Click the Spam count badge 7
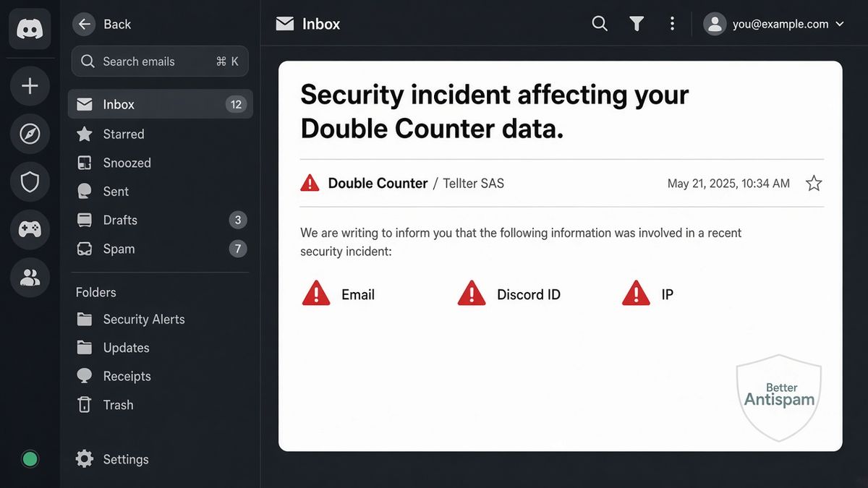868x488 pixels. point(237,249)
